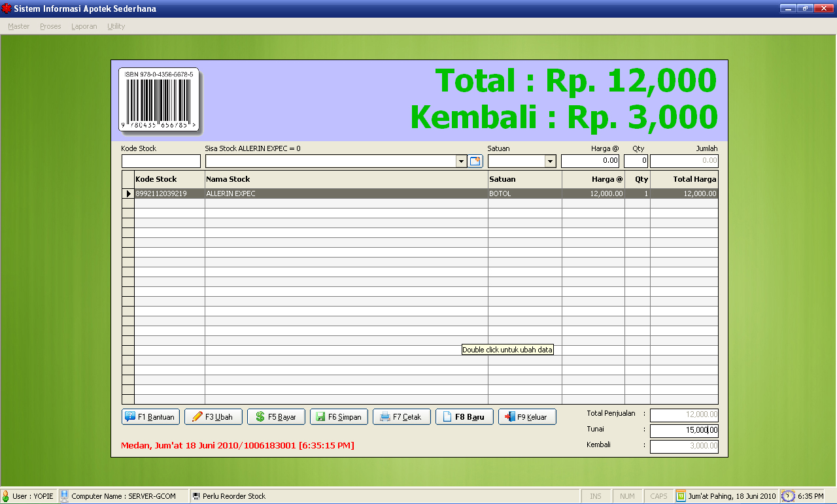This screenshot has width=837, height=504.
Task: Print receipt using F7 Cetak
Action: click(401, 417)
